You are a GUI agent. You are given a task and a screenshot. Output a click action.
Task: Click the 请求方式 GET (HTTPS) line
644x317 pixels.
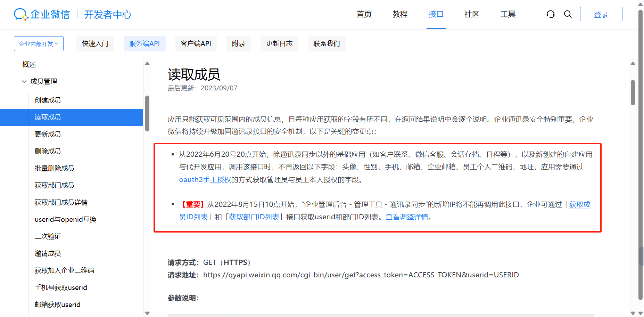[209, 263]
